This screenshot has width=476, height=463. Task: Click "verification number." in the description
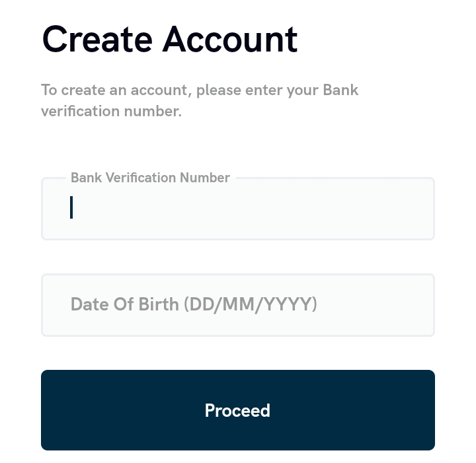pos(111,111)
